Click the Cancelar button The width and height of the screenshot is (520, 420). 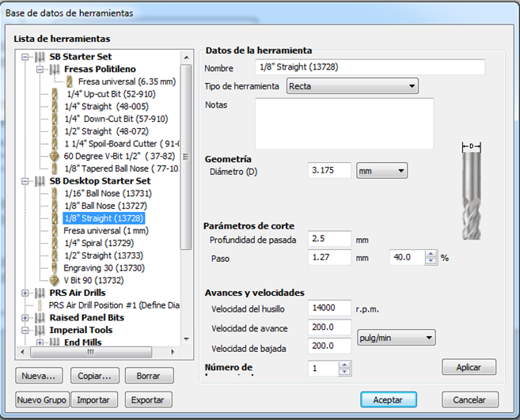469,399
